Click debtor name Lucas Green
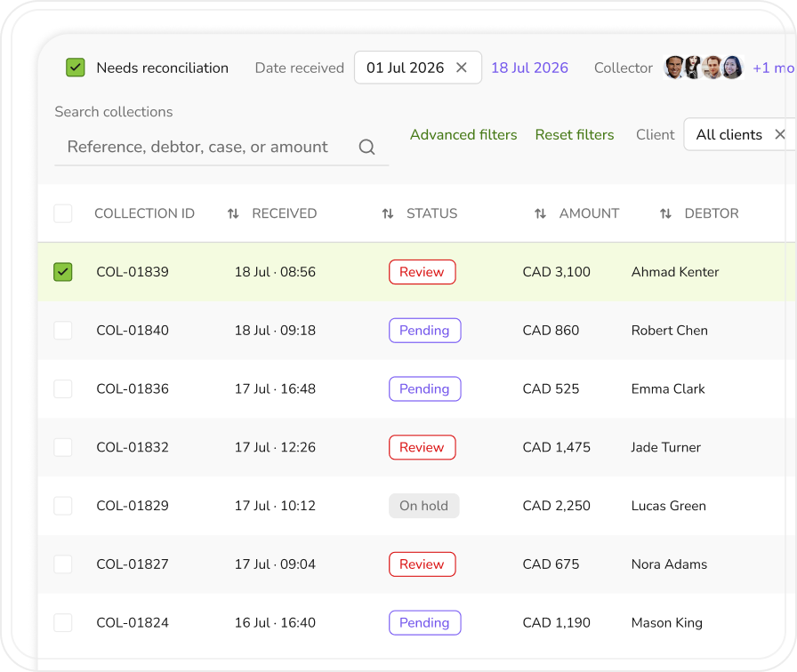This screenshot has height=672, width=797. tap(668, 506)
